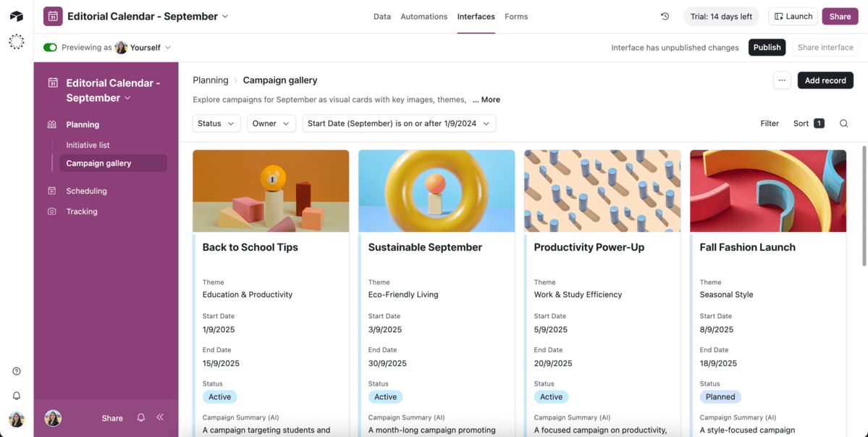
Task: Open the help question mark icon
Action: 17,371
